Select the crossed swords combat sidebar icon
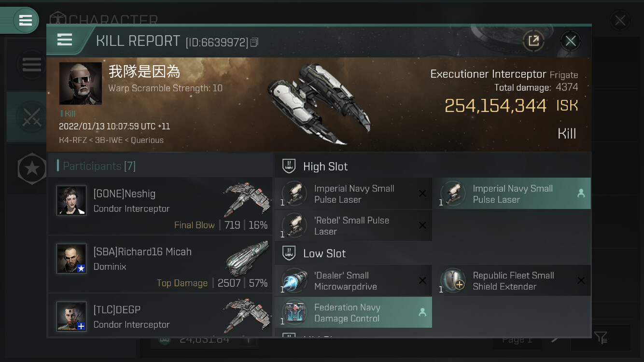644x362 pixels. coord(32,117)
